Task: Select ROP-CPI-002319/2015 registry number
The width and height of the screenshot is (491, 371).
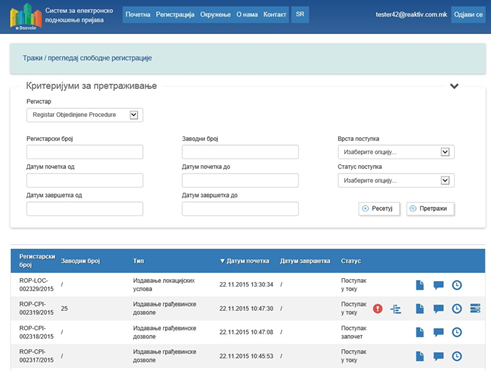Action: point(36,308)
